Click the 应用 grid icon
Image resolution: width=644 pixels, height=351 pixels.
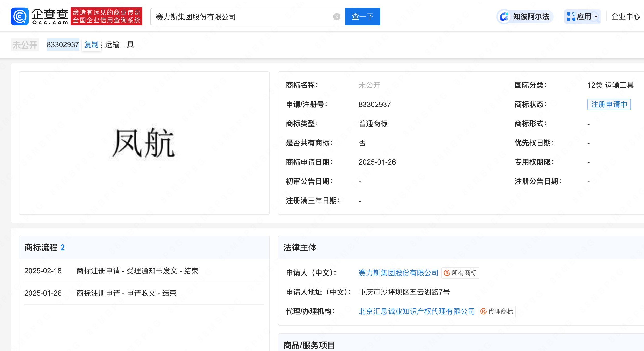click(571, 17)
